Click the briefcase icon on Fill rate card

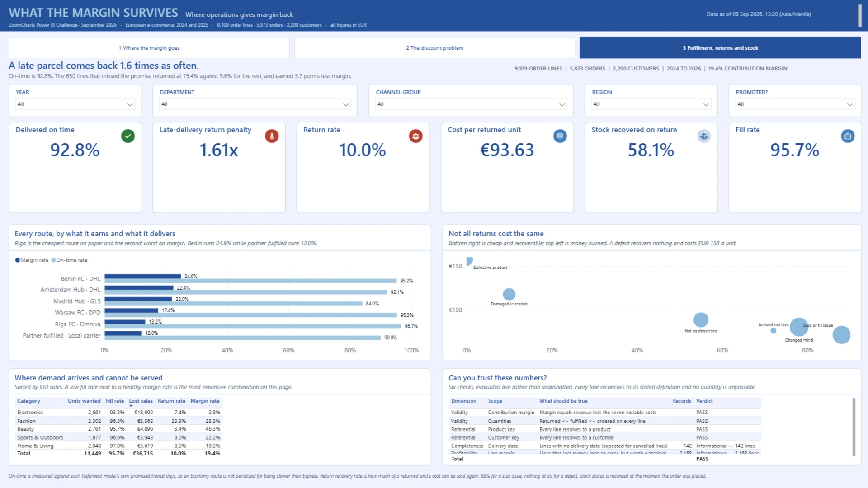coord(848,136)
